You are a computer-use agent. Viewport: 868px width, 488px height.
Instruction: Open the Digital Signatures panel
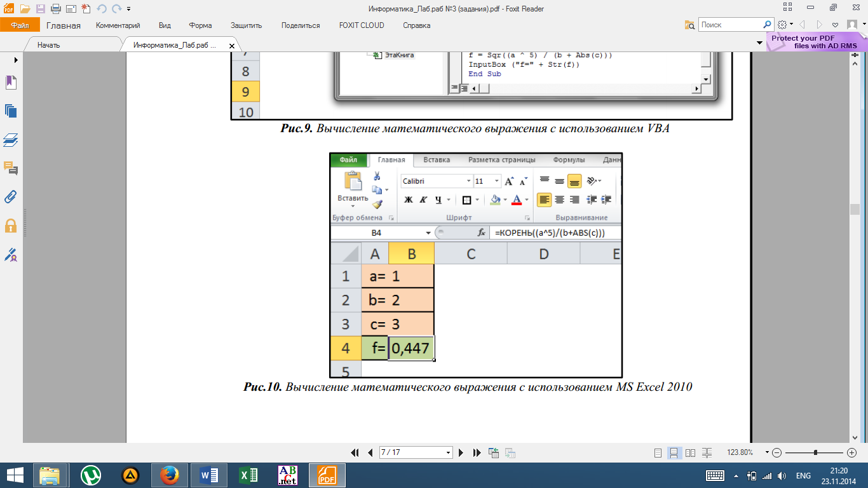click(11, 255)
